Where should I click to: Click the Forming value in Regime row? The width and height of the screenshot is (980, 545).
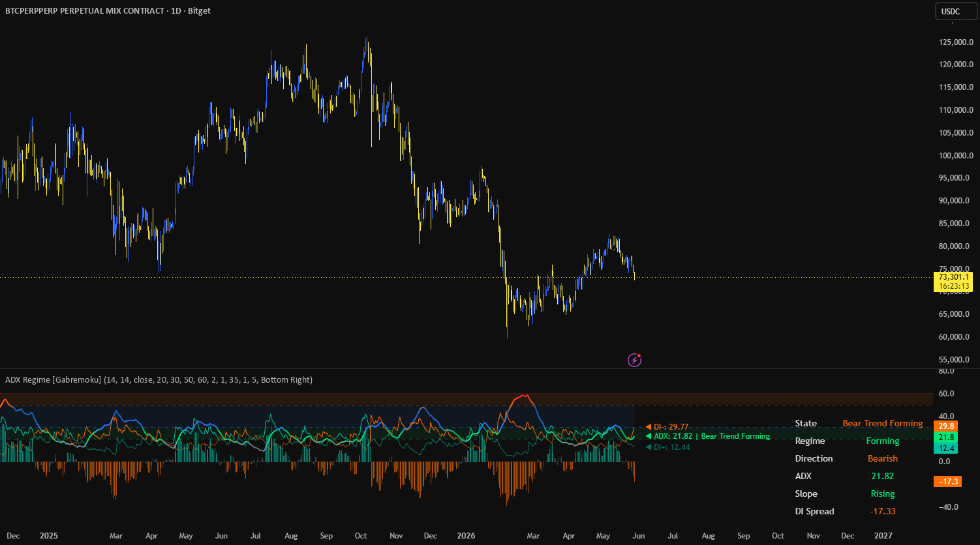tap(883, 441)
